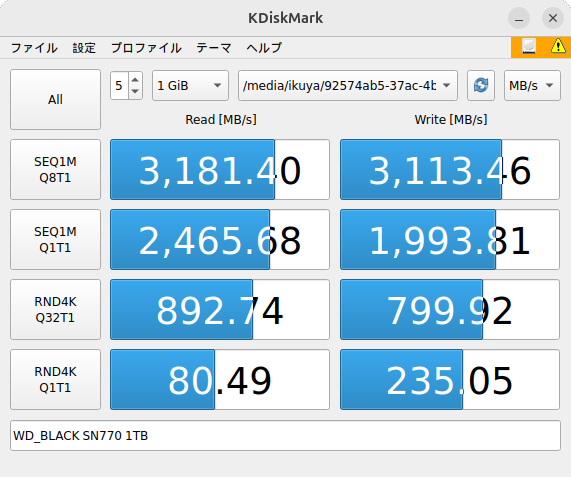Click RND4K Q32T1 write result 799.92

(450, 310)
